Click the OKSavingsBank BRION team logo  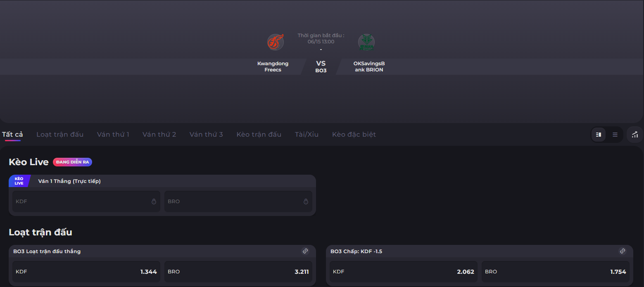[366, 42]
